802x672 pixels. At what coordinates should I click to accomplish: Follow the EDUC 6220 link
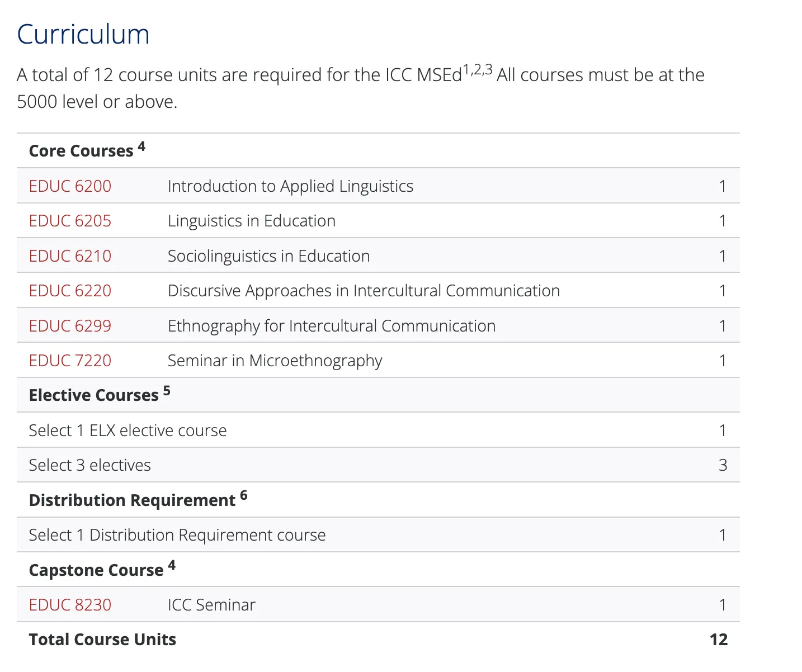(x=70, y=291)
